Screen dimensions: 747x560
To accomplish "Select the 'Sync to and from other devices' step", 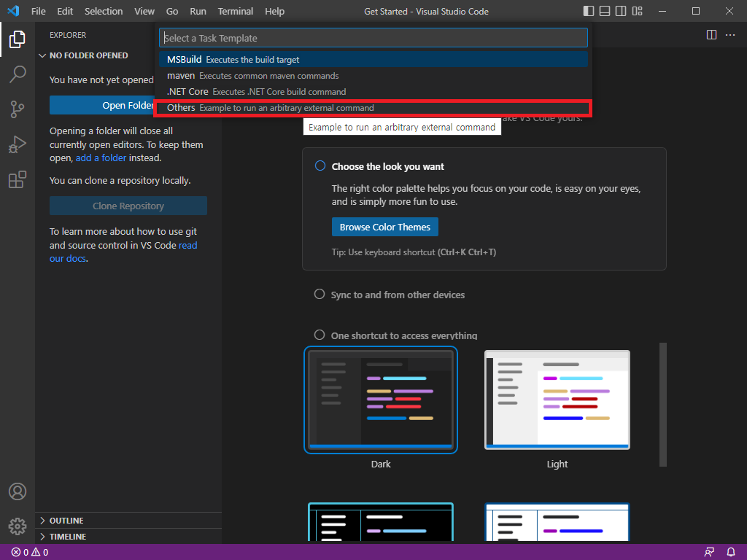I will (390, 295).
